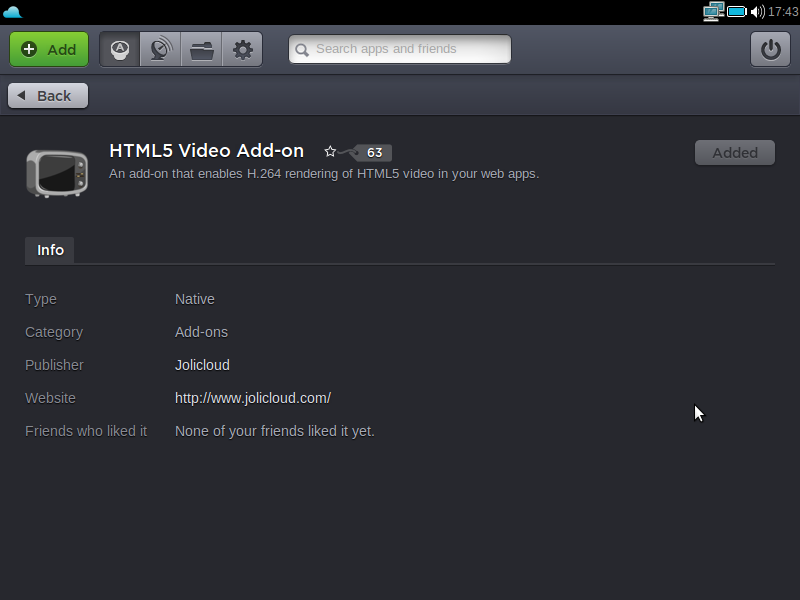Viewport: 800px width, 600px height.
Task: Click the power button icon
Action: point(770,49)
